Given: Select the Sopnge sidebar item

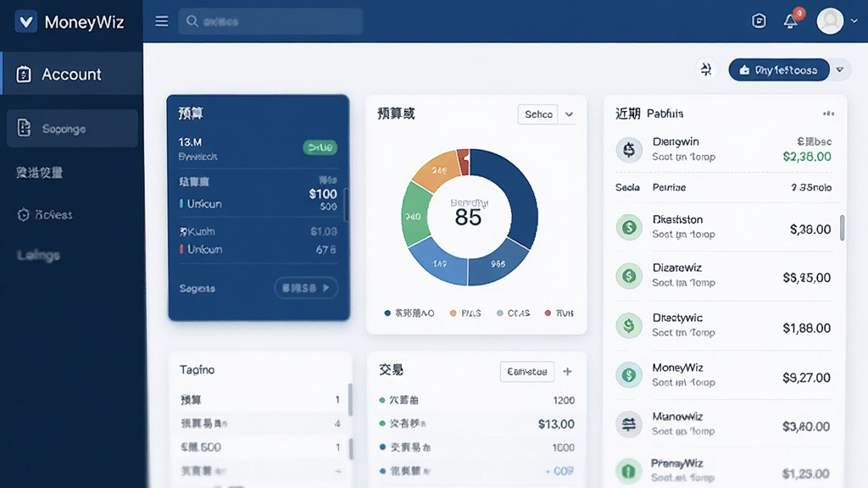Looking at the screenshot, I should 72,129.
